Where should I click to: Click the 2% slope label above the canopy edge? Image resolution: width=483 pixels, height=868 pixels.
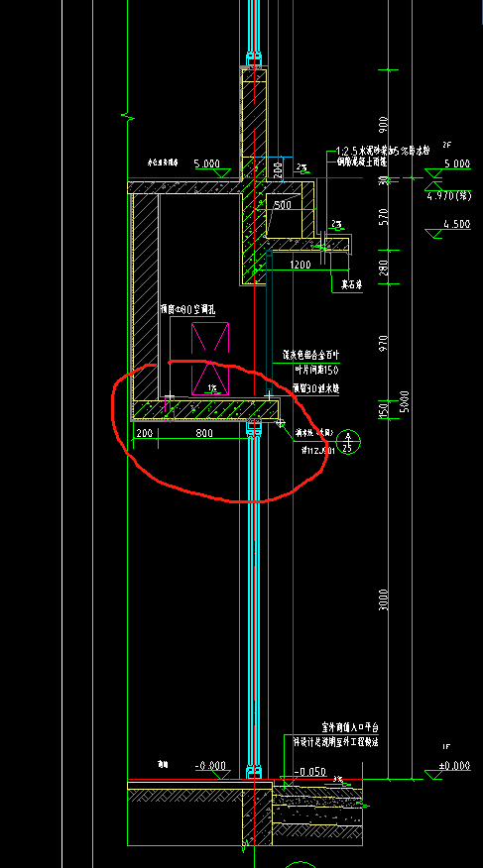click(x=337, y=224)
